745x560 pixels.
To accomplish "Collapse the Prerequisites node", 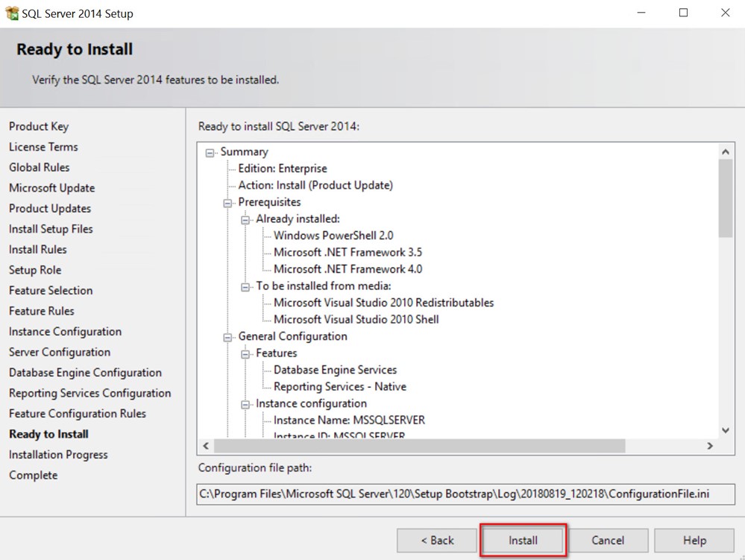I will click(x=227, y=204).
